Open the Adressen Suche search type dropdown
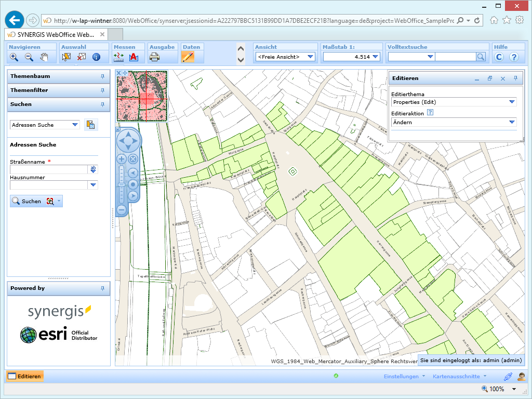The height and width of the screenshot is (399, 532). click(75, 125)
